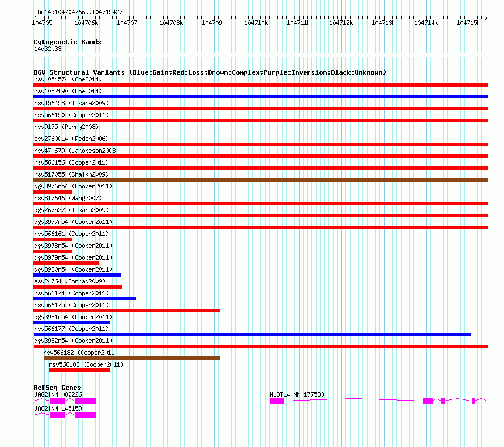504x447 pixels.
Task: Select the Cytogenetic Bands track title
Action: point(67,42)
